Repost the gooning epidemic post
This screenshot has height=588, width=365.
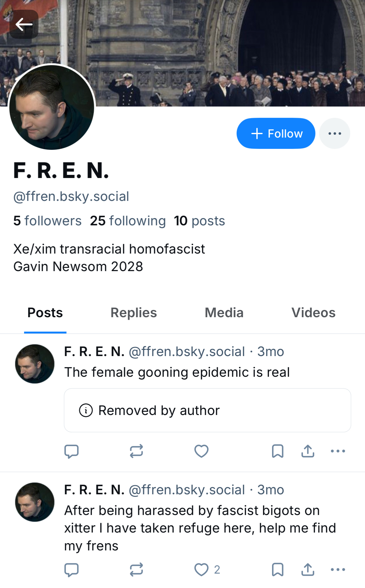point(137,451)
